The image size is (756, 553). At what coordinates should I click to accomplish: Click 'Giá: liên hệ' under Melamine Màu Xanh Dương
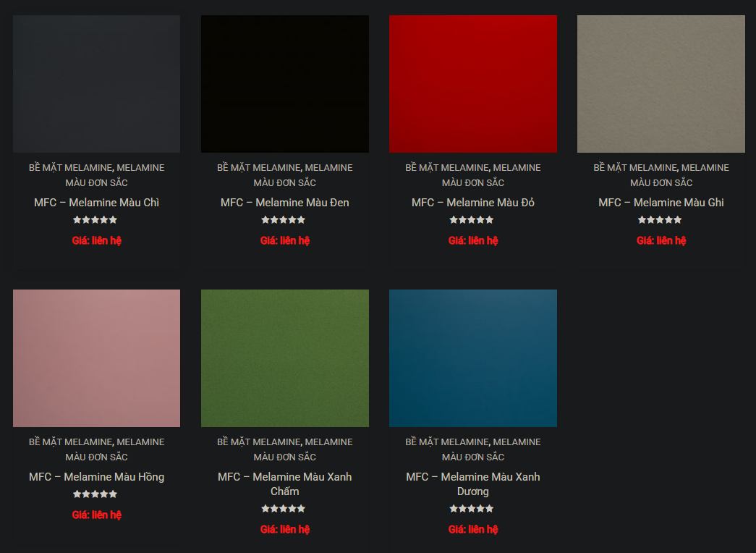tap(472, 529)
